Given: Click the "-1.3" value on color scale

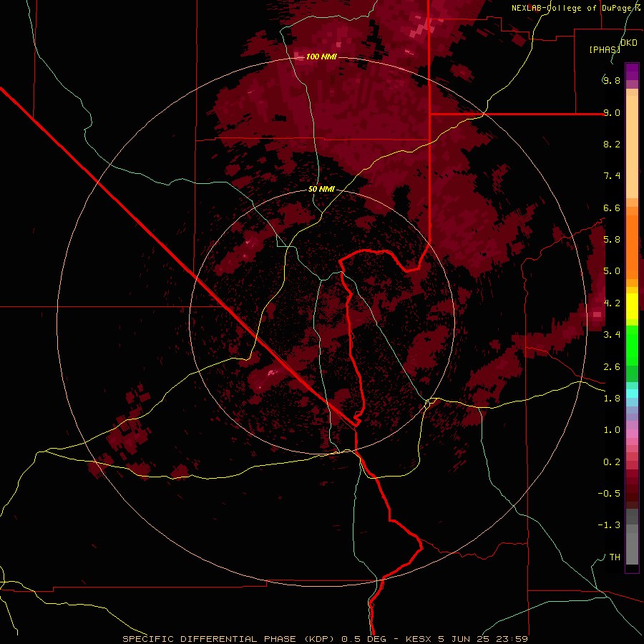Looking at the screenshot, I should pos(609,525).
